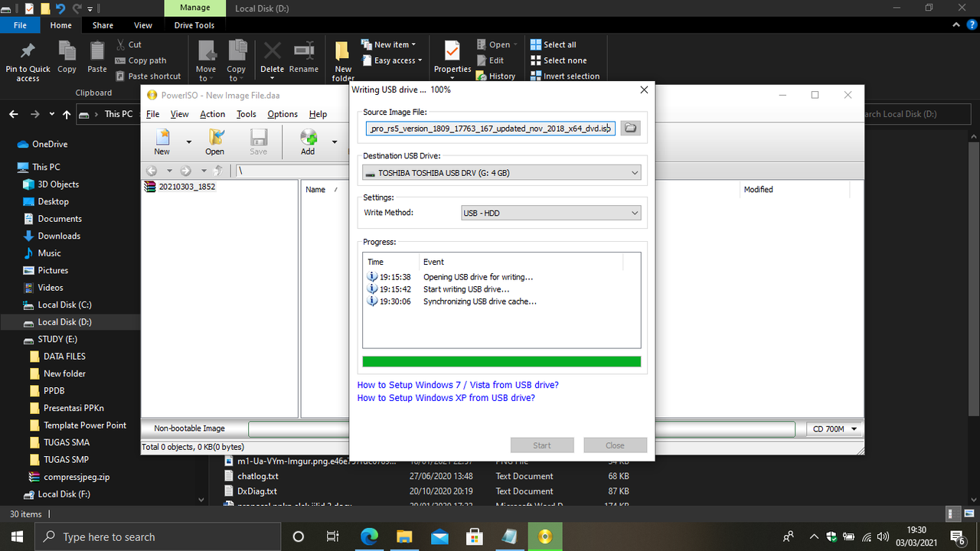Click Synchronizing USB drive cache log entry

(x=479, y=302)
